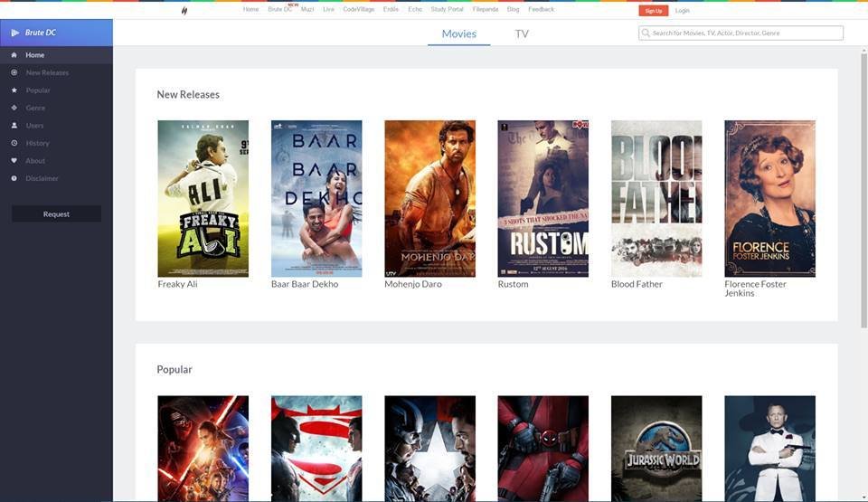Switch to the Movies tab

pos(459,33)
